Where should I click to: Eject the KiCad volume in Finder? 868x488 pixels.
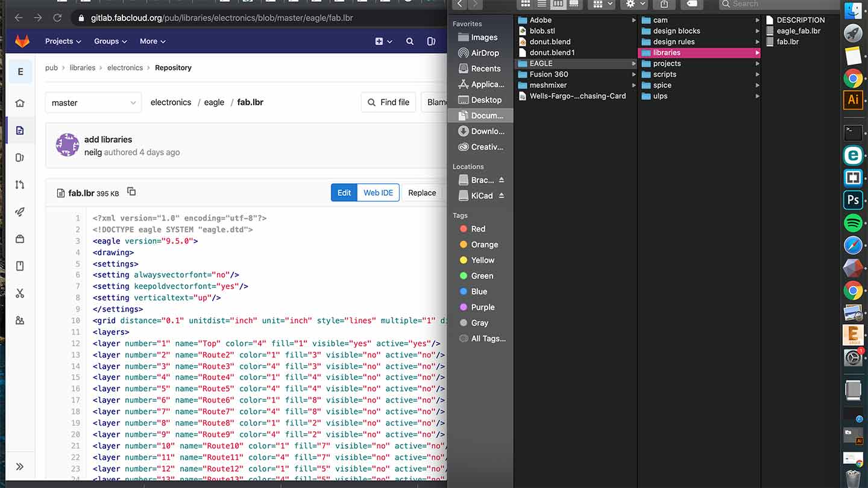(501, 196)
